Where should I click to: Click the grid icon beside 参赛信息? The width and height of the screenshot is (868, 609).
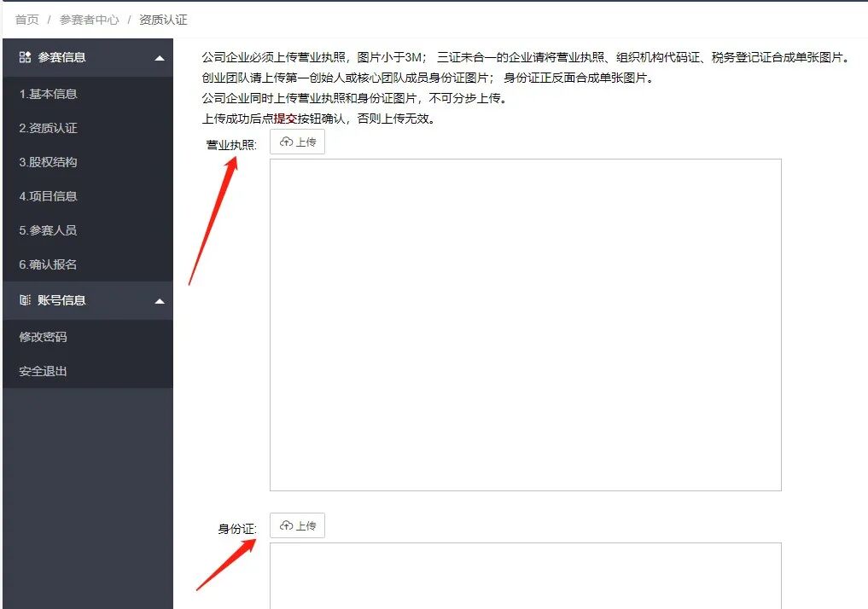pyautogui.click(x=25, y=57)
